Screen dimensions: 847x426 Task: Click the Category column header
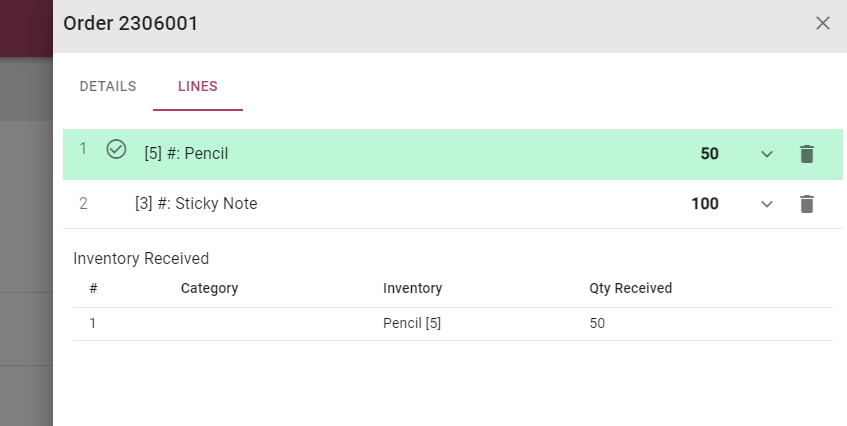[209, 288]
